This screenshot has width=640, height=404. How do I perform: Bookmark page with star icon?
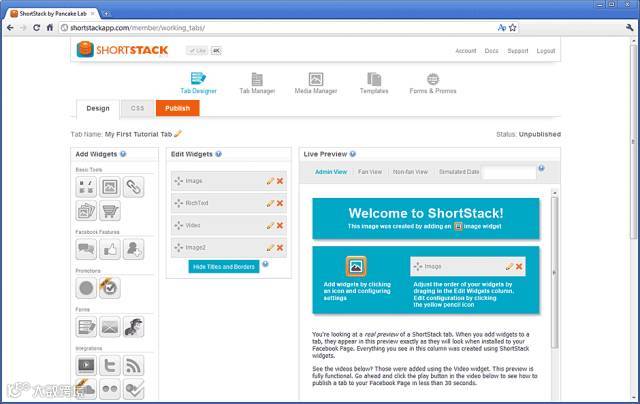coord(513,28)
